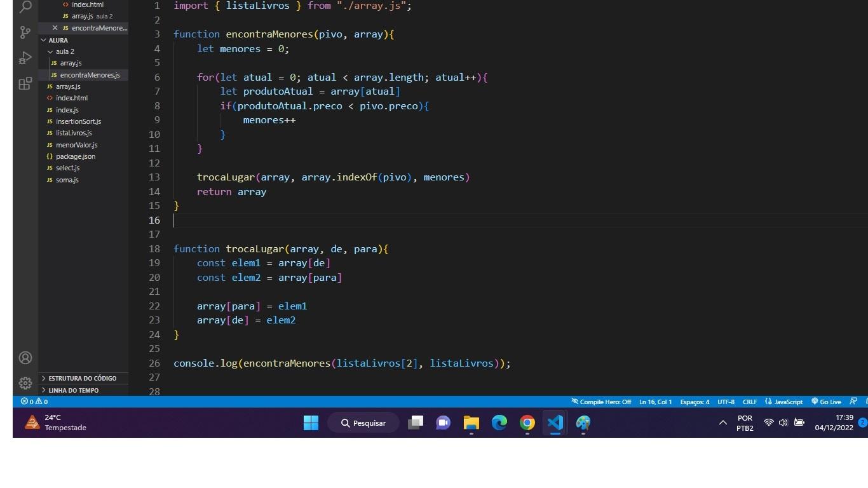Click the battery status icon
The width and height of the screenshot is (868, 488).
(x=799, y=423)
